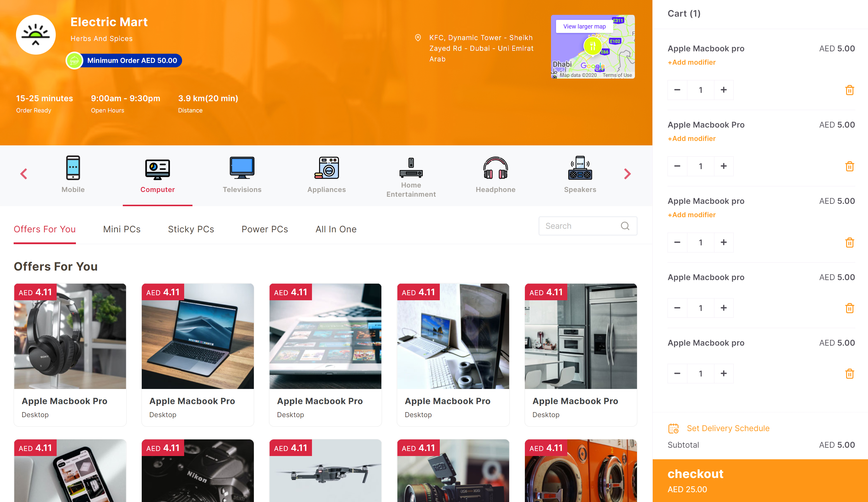The width and height of the screenshot is (868, 502).
Task: Delete the third cart item via trash icon
Action: 849,243
